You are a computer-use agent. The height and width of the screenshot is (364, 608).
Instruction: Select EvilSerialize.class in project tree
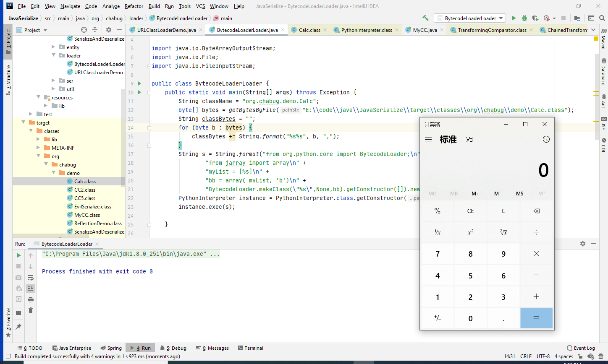(x=93, y=206)
